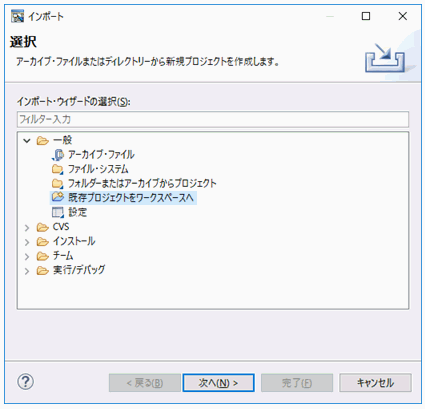Maximize the インポート dialog window
425x409 pixels.
(x=366, y=16)
